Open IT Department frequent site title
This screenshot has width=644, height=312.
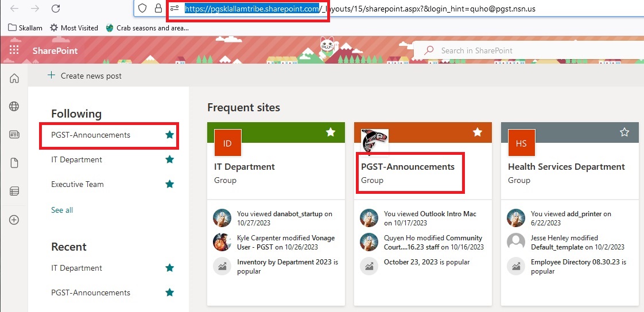[245, 167]
